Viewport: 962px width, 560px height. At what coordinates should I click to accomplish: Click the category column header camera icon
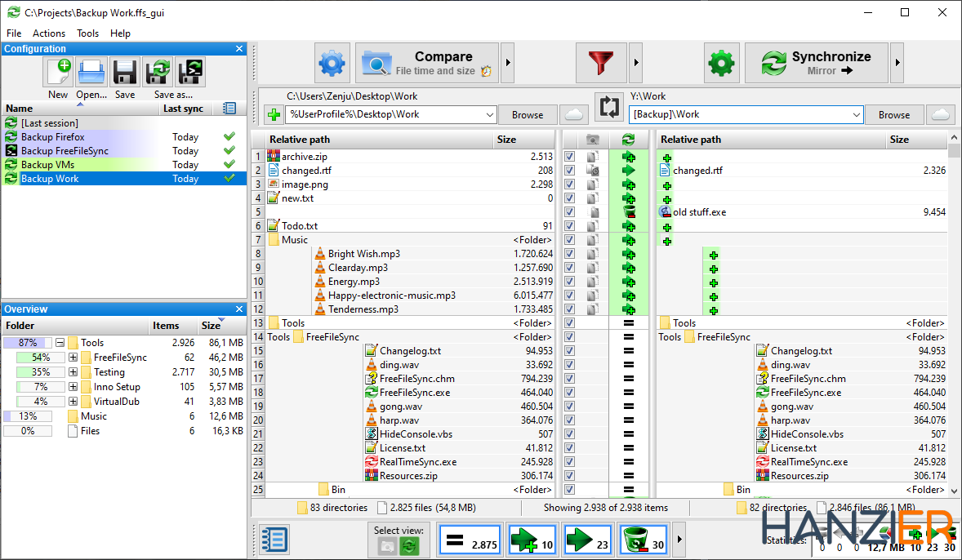(593, 140)
